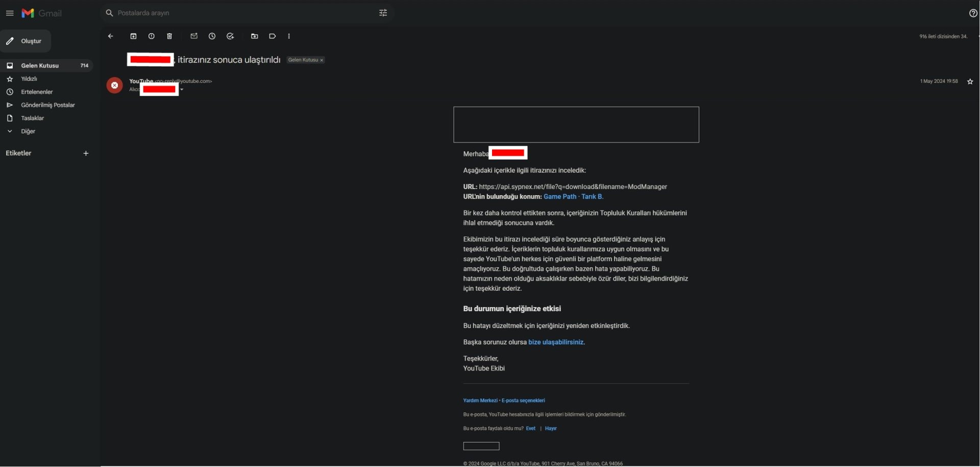Click the subject text 'itirazınız sonuca ulaştırıldı'
Screen dimensions: 980x467
(229, 60)
